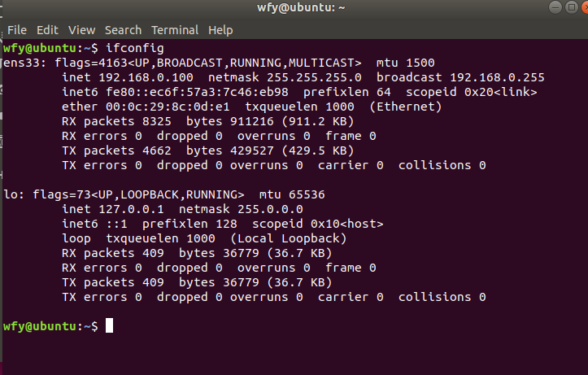Viewport: 588px width, 375px height.
Task: Open the Edit menu
Action: 47,29
